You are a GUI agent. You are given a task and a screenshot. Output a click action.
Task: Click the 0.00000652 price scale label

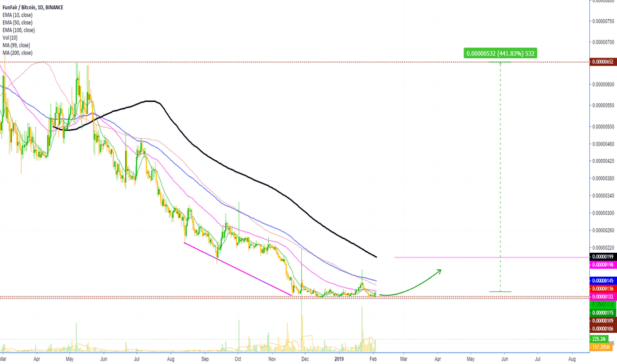602,62
